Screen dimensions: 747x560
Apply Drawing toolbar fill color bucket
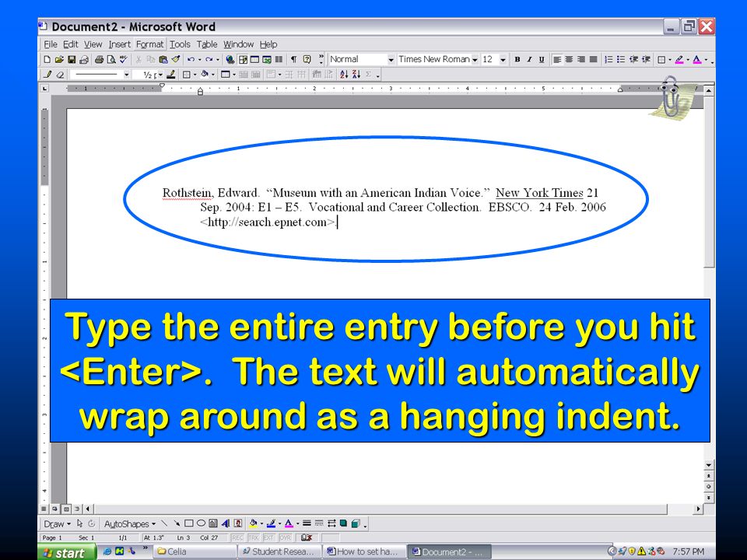click(x=253, y=523)
